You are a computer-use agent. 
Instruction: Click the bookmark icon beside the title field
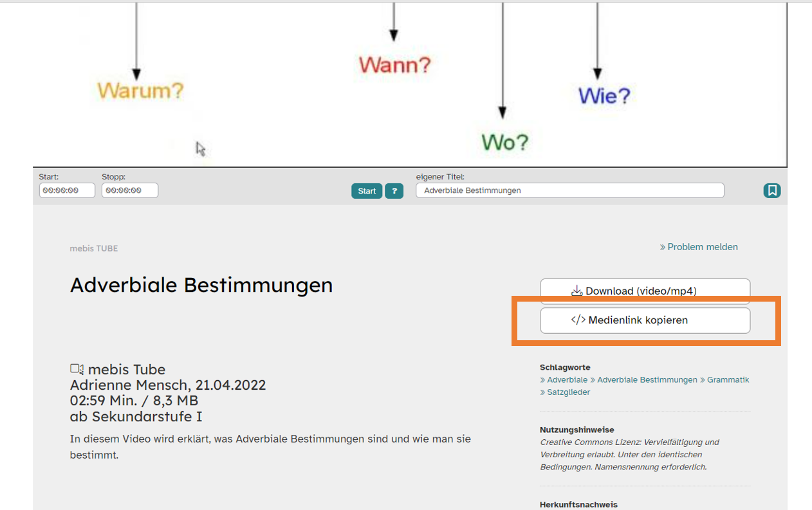click(772, 190)
